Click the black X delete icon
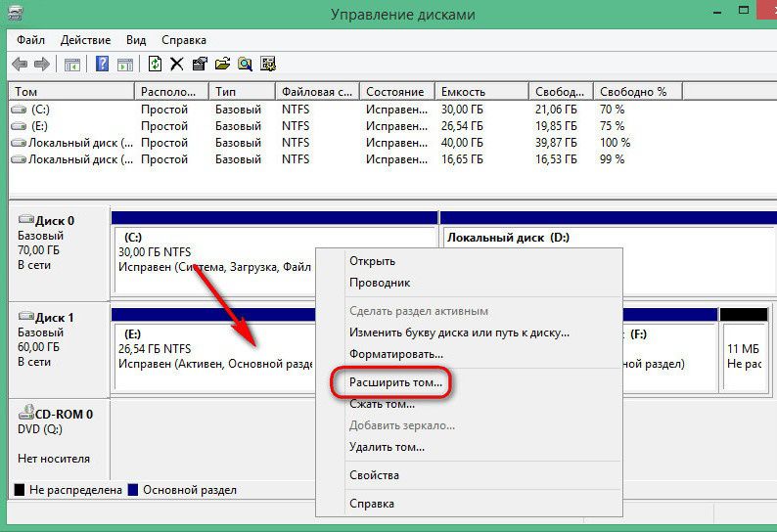The height and width of the screenshot is (532, 777). (x=177, y=65)
